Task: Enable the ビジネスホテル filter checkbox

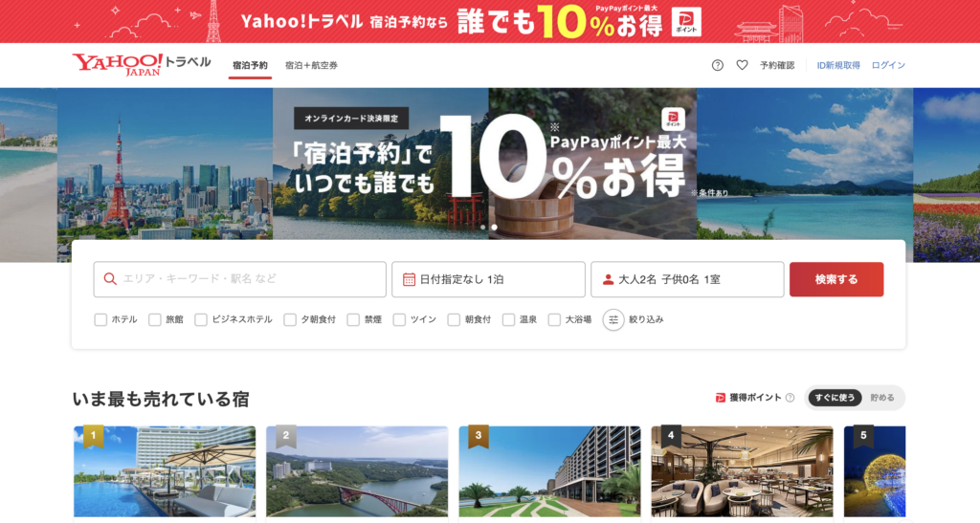Action: click(201, 319)
